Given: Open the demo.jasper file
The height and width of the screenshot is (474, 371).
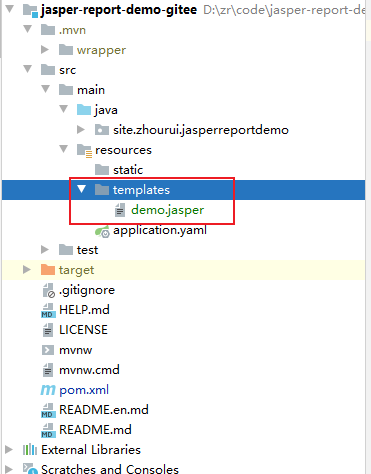Looking at the screenshot, I should tap(167, 210).
